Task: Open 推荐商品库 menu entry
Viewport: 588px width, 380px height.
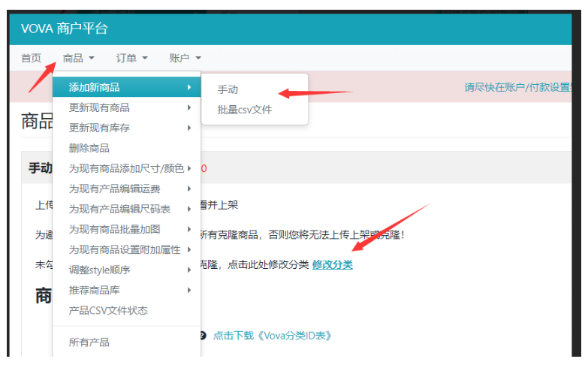Action: 127,290
